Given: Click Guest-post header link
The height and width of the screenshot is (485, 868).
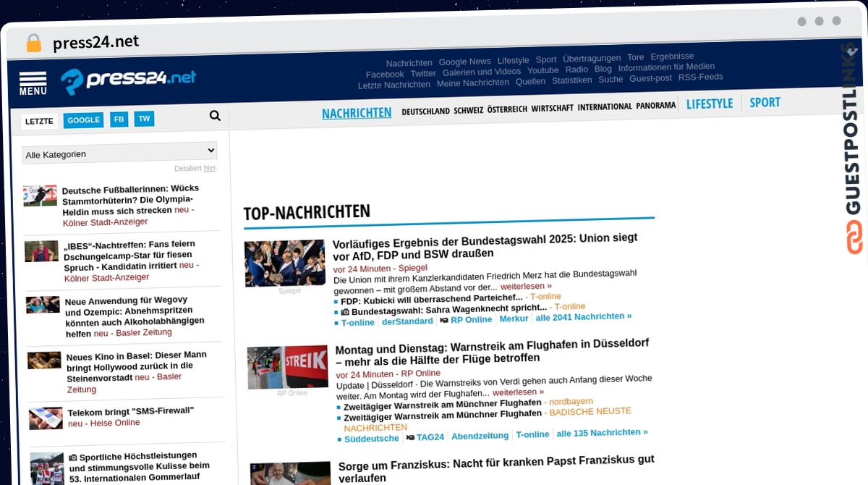Looking at the screenshot, I should (650, 78).
